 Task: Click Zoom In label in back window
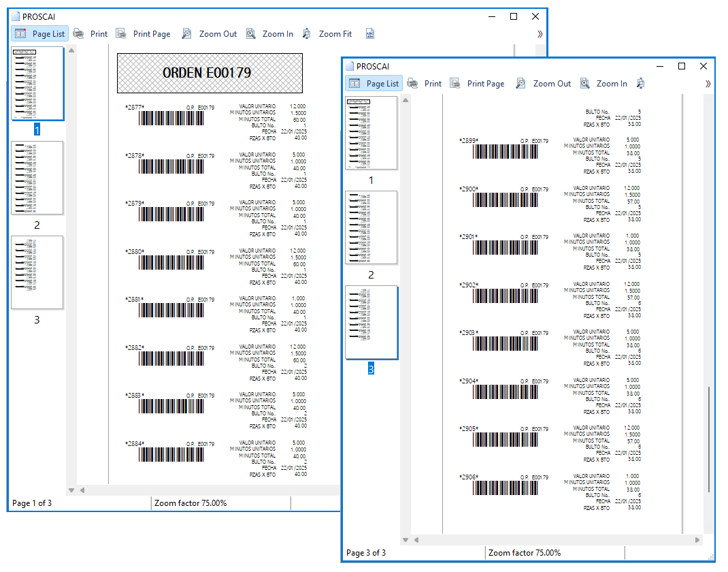278,34
